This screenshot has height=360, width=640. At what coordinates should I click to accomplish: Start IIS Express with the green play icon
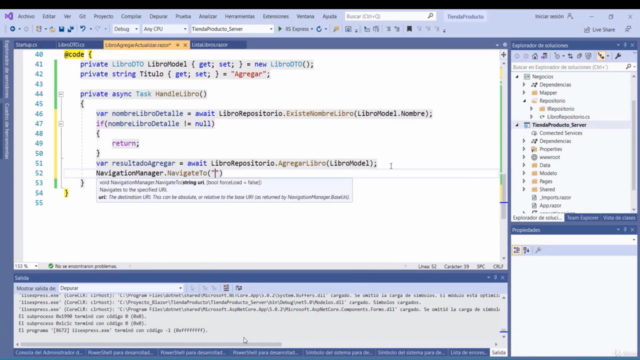(280, 29)
